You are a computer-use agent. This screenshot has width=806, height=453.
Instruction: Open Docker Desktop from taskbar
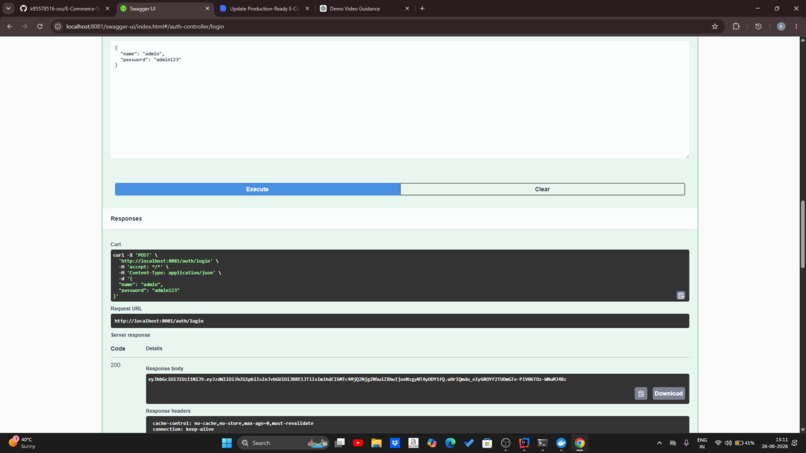(561, 443)
